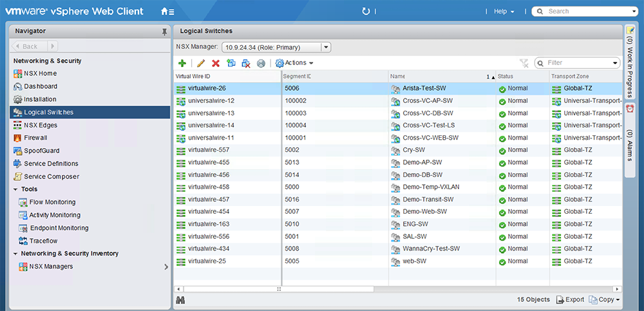Collapse the Tools section

coord(15,189)
